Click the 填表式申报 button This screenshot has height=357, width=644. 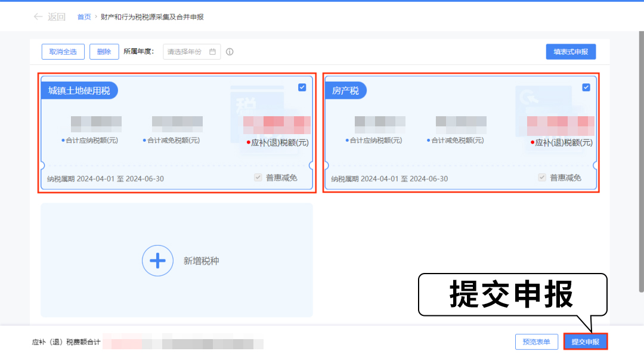(x=571, y=52)
